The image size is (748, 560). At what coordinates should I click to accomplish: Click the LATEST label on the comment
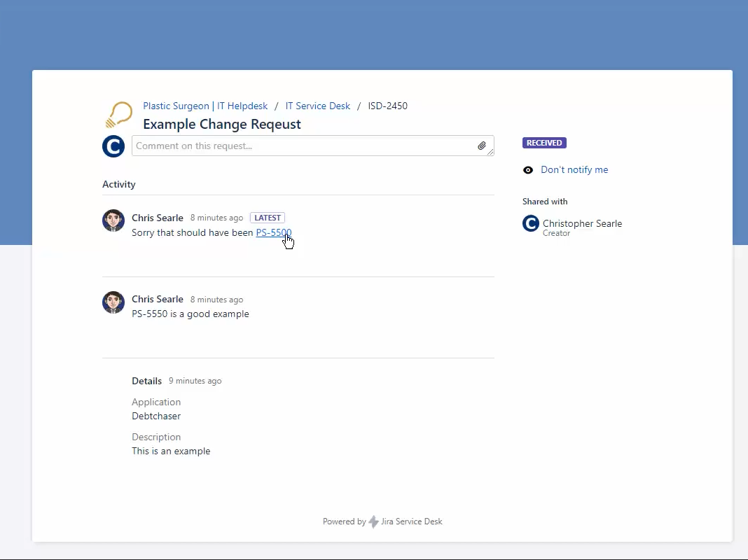[x=268, y=218]
